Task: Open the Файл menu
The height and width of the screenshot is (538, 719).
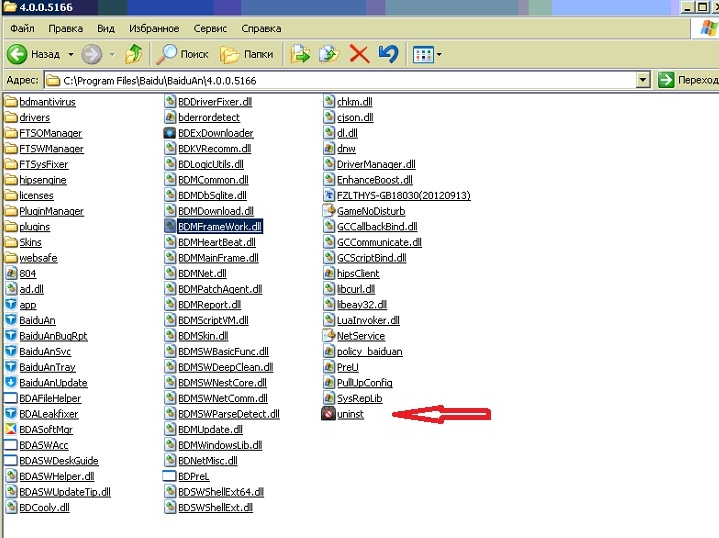Action: pos(22,28)
